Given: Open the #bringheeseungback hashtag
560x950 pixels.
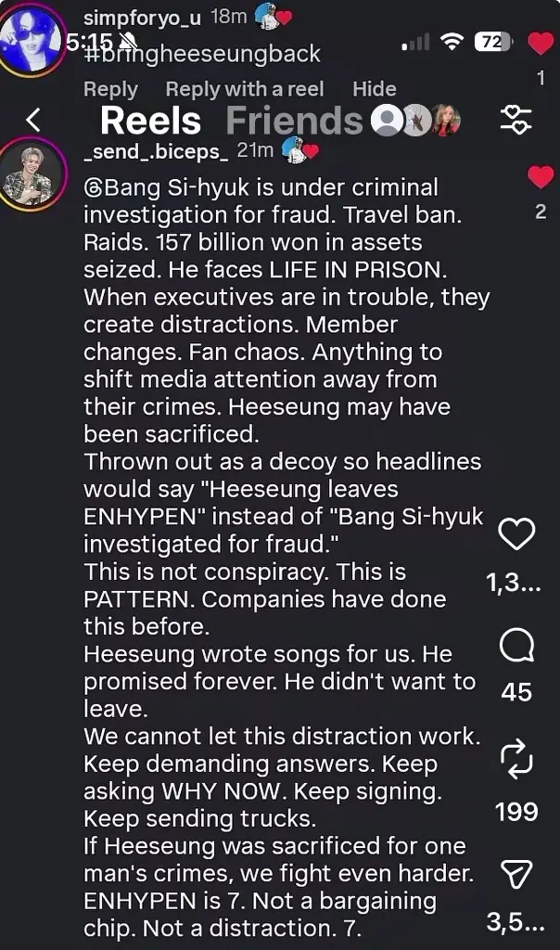Looking at the screenshot, I should click(x=202, y=53).
